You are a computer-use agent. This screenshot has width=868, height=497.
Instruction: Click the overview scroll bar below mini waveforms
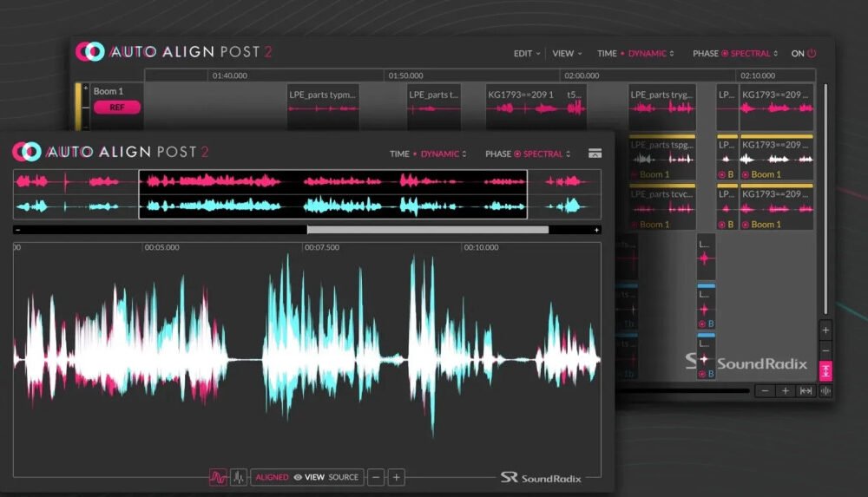pos(427,230)
